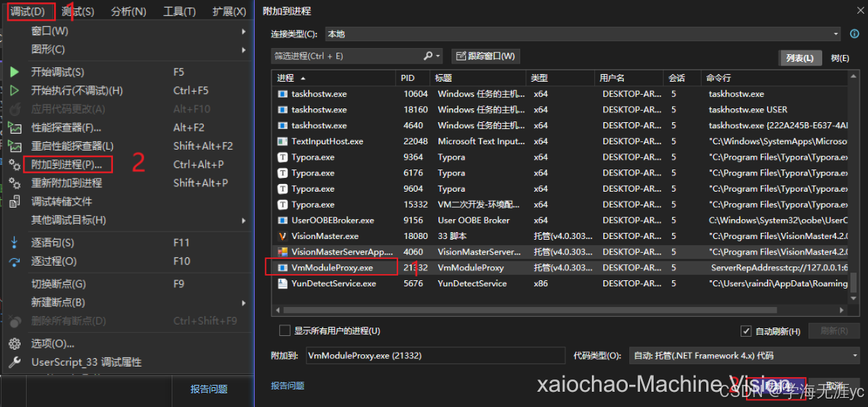Click the UserOOBEBroker.exe process icon
The height and width of the screenshot is (407, 868).
click(x=282, y=221)
